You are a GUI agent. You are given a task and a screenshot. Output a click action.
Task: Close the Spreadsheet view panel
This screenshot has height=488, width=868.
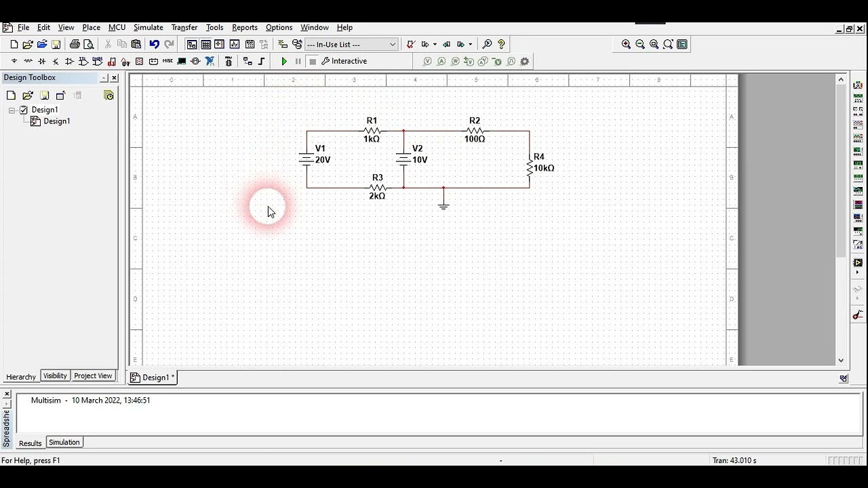point(7,394)
